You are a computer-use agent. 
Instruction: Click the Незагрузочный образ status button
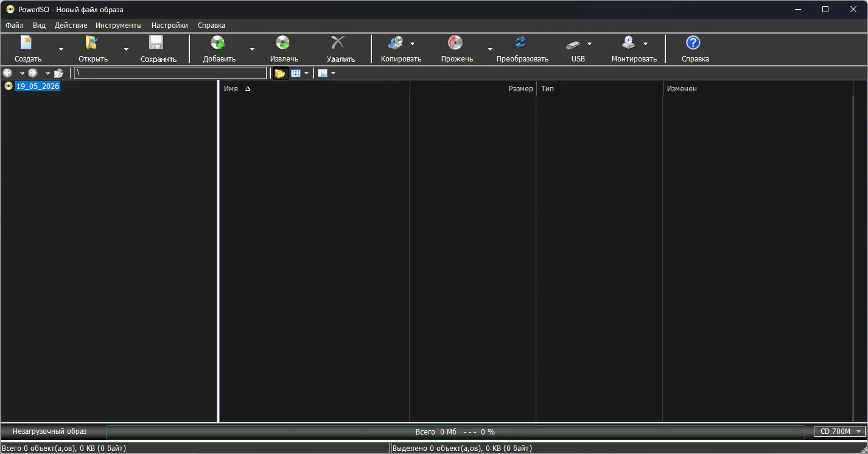coord(50,431)
